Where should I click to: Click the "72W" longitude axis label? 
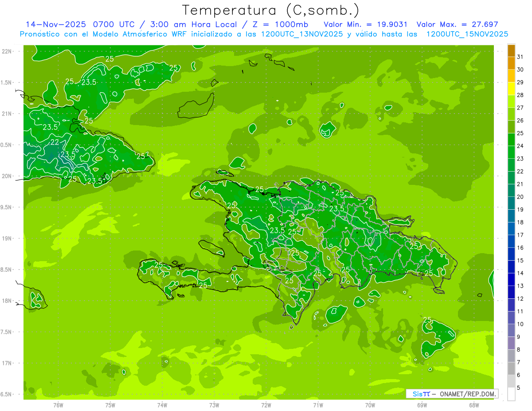[266, 405]
